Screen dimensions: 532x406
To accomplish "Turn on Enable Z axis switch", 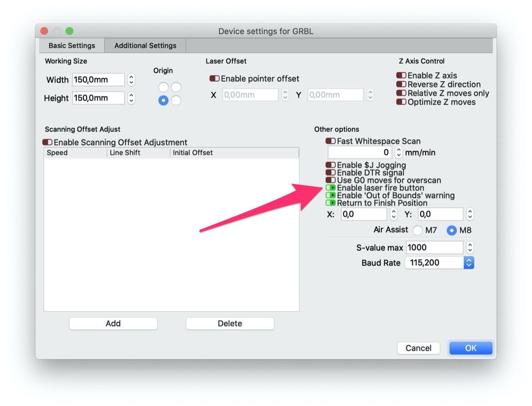I will [x=401, y=75].
